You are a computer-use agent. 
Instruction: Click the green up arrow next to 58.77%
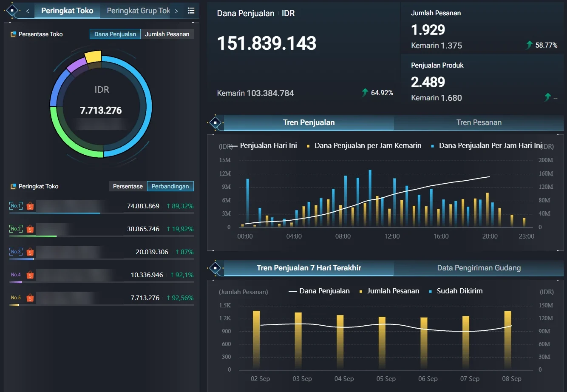[x=529, y=45]
